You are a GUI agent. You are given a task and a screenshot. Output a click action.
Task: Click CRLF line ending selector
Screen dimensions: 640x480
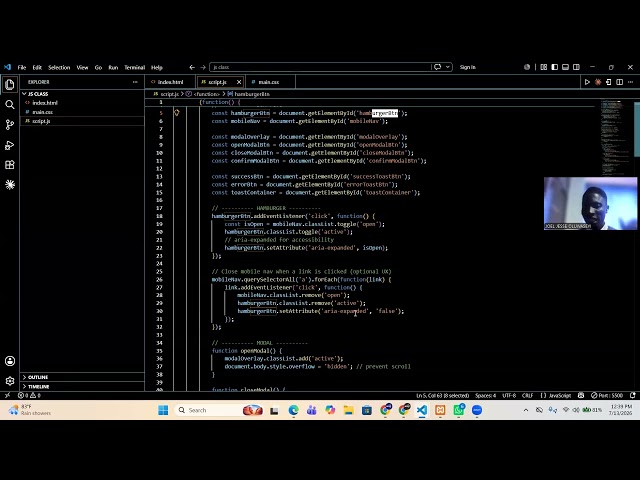click(x=527, y=395)
